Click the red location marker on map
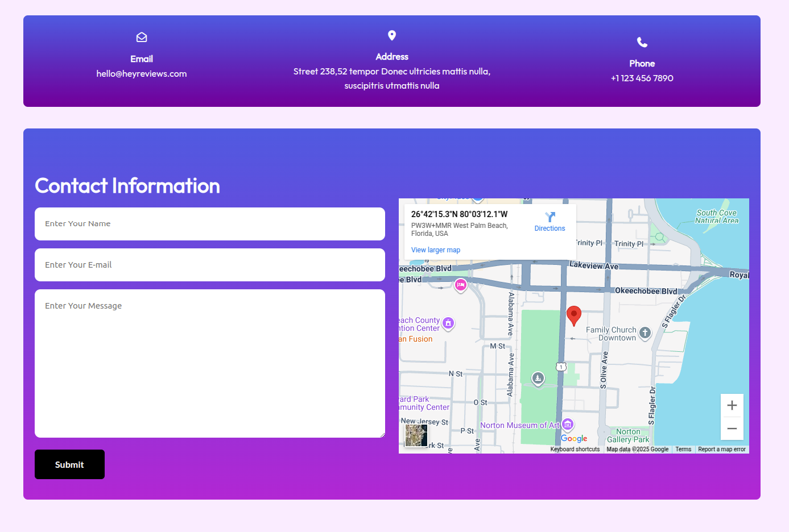The height and width of the screenshot is (532, 789). (x=574, y=314)
